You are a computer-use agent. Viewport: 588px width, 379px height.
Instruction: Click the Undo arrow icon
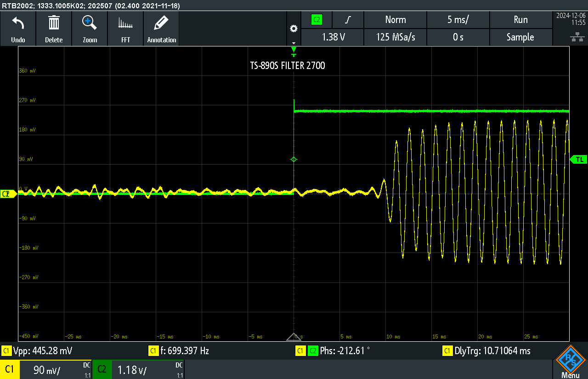coord(18,23)
